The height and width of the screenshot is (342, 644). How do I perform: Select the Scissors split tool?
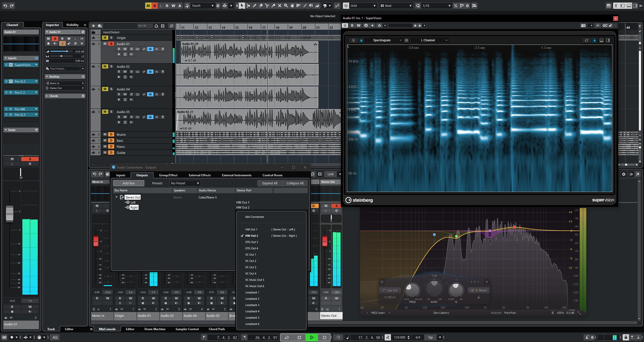267,6
